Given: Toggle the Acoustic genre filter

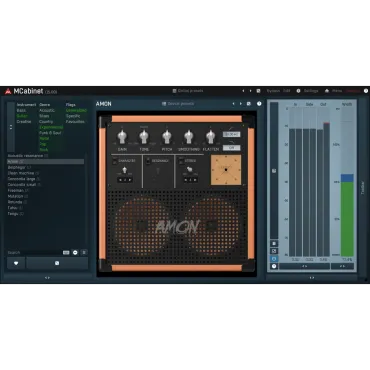Looking at the screenshot, I should tap(47, 110).
